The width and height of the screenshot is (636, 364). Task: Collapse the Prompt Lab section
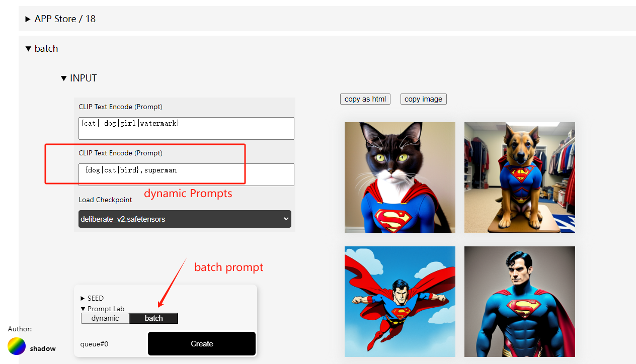(103, 309)
